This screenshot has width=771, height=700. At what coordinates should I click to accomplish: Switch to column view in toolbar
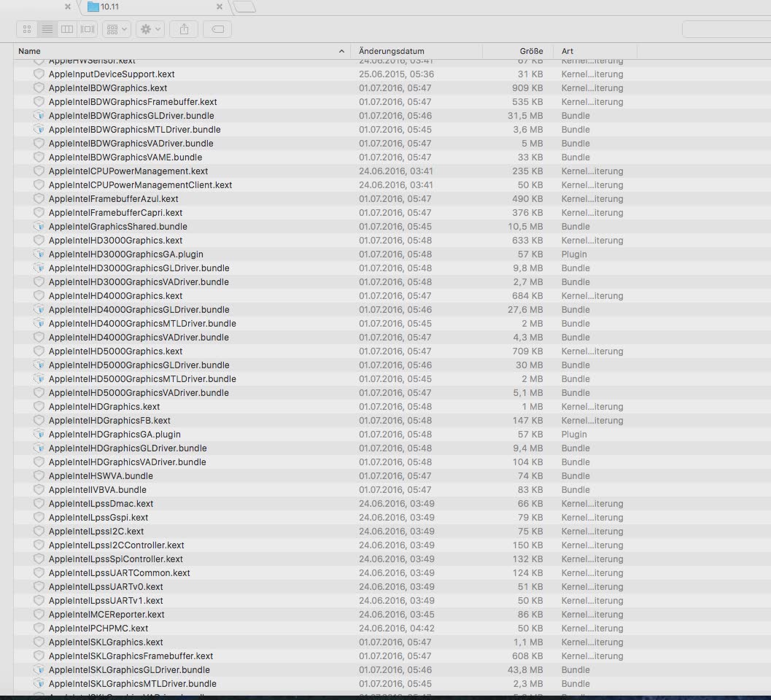pos(67,29)
